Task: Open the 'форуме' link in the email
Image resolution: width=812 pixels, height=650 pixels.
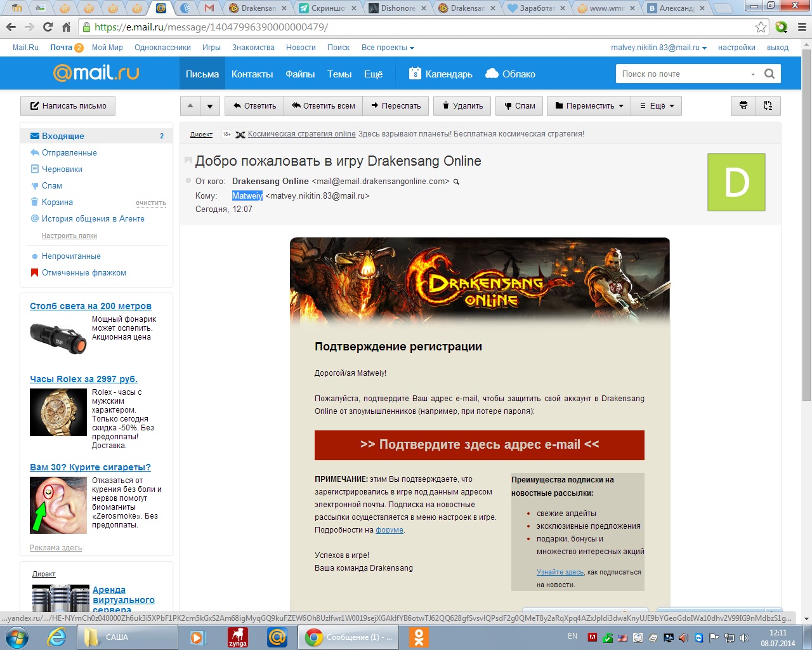Action: click(x=390, y=530)
